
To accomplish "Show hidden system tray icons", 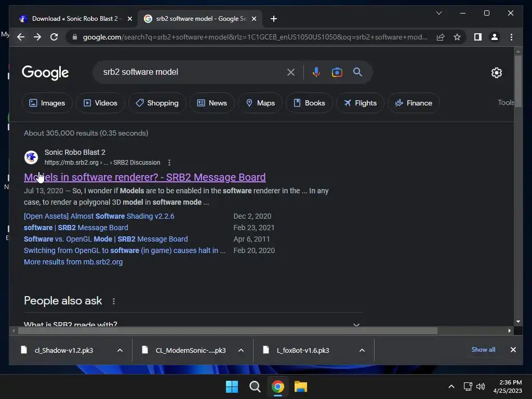I will coord(451,387).
